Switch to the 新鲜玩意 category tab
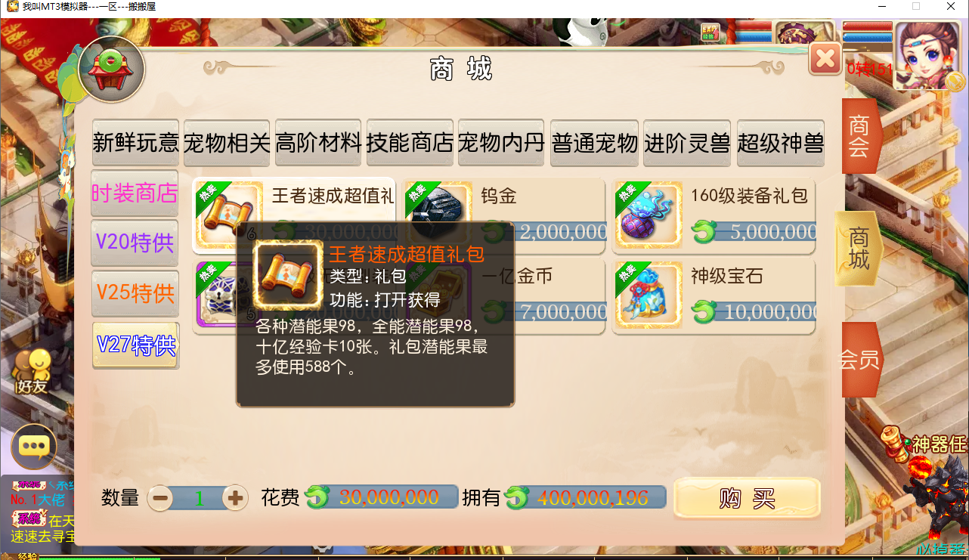Viewport: 969px width, 560px height. 136,143
